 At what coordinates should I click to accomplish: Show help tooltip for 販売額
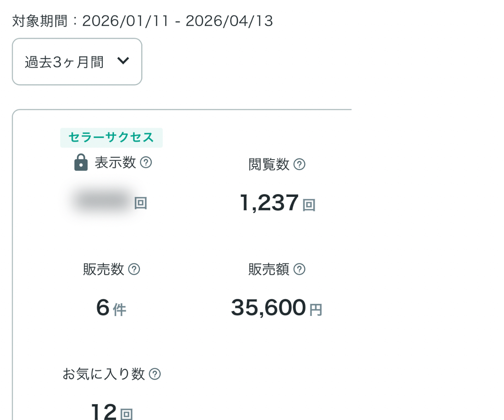tap(299, 269)
